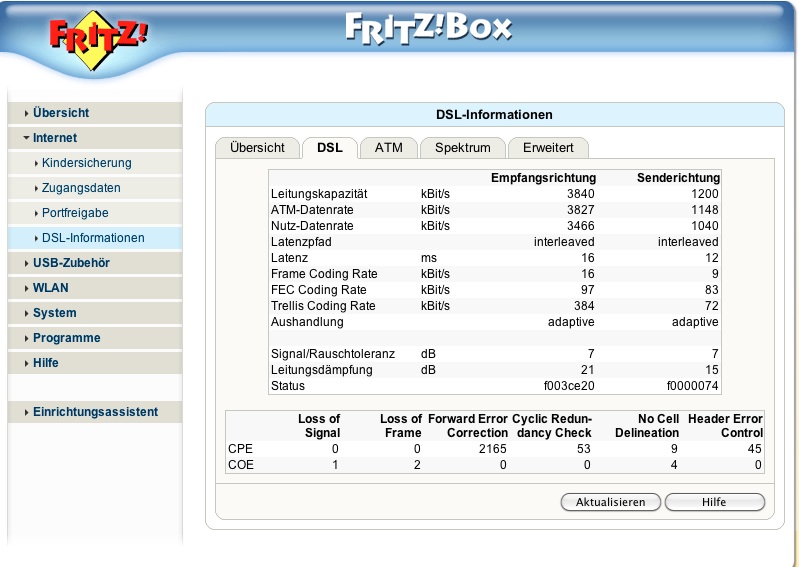Click the Latenz row label
This screenshot has width=799, height=567.
(289, 258)
